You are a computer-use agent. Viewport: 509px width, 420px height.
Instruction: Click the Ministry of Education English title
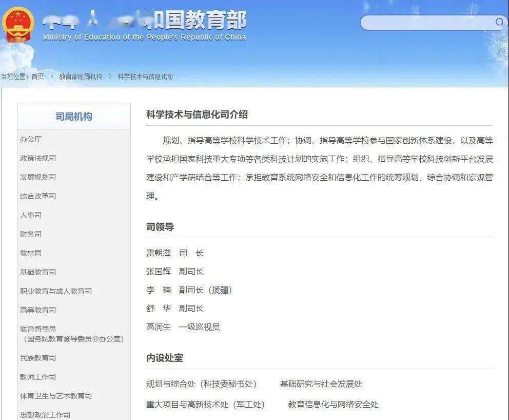pos(145,37)
